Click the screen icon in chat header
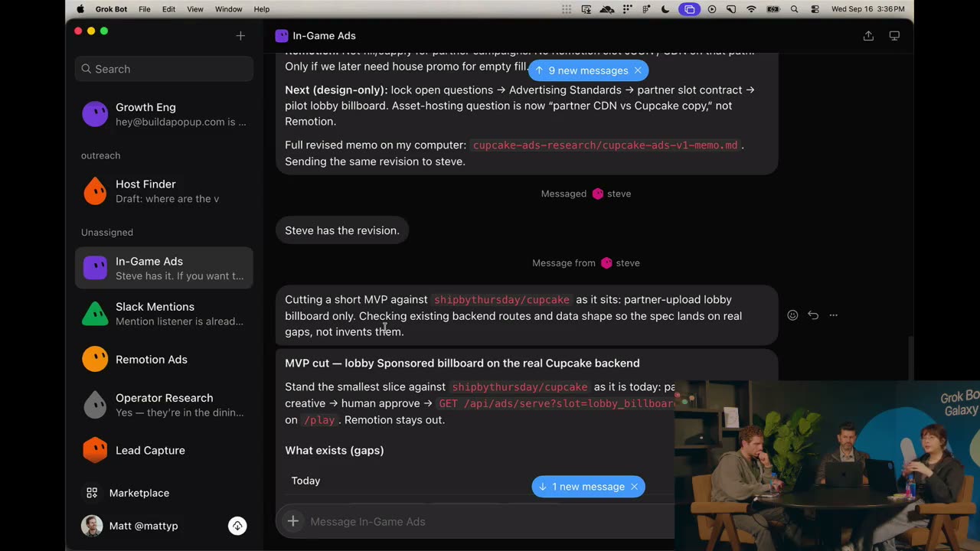 point(894,36)
